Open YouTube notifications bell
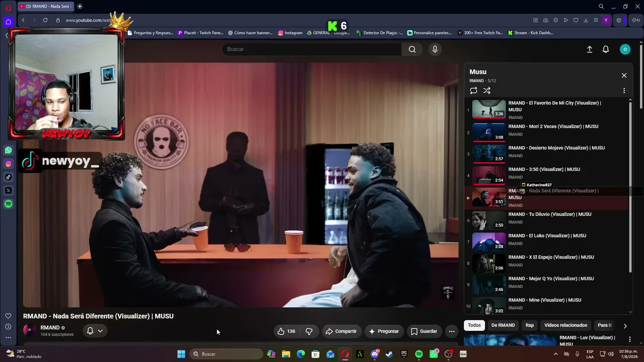The width and height of the screenshot is (644, 362). click(606, 49)
